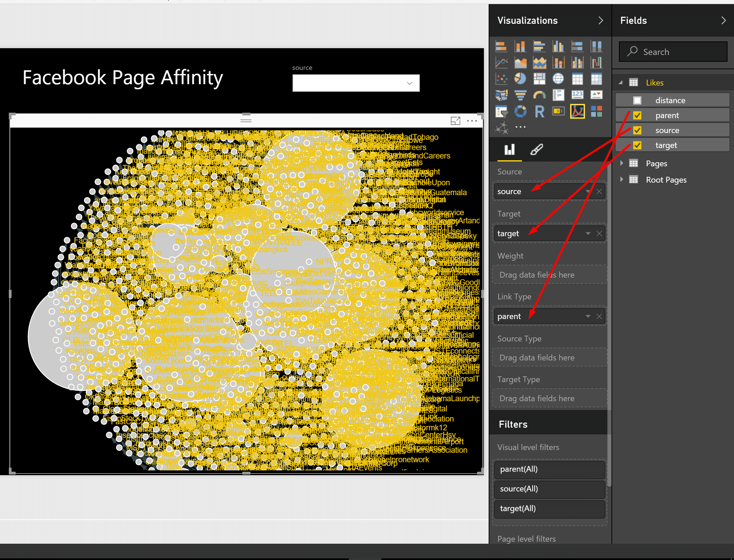
Task: Click the globe map visualization icon
Action: 558,79
